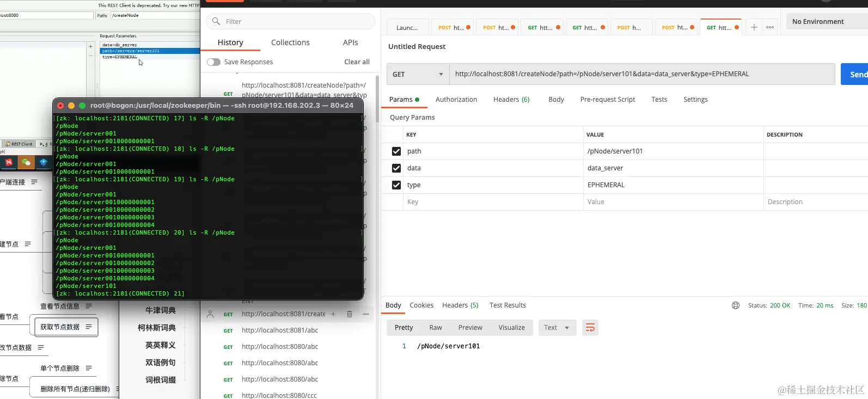Click the /createNode Path field in REST Client
Viewport: 868px width, 399px height.
click(x=155, y=15)
